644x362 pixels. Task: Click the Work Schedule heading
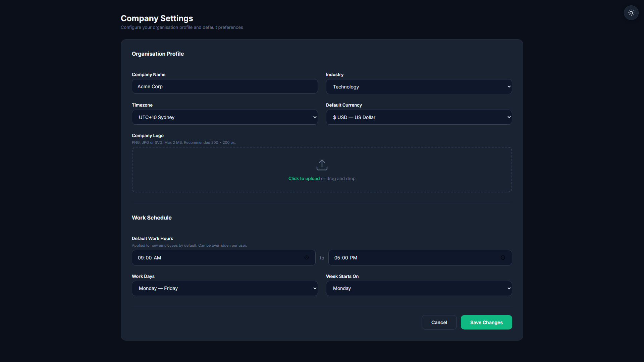[x=152, y=218]
